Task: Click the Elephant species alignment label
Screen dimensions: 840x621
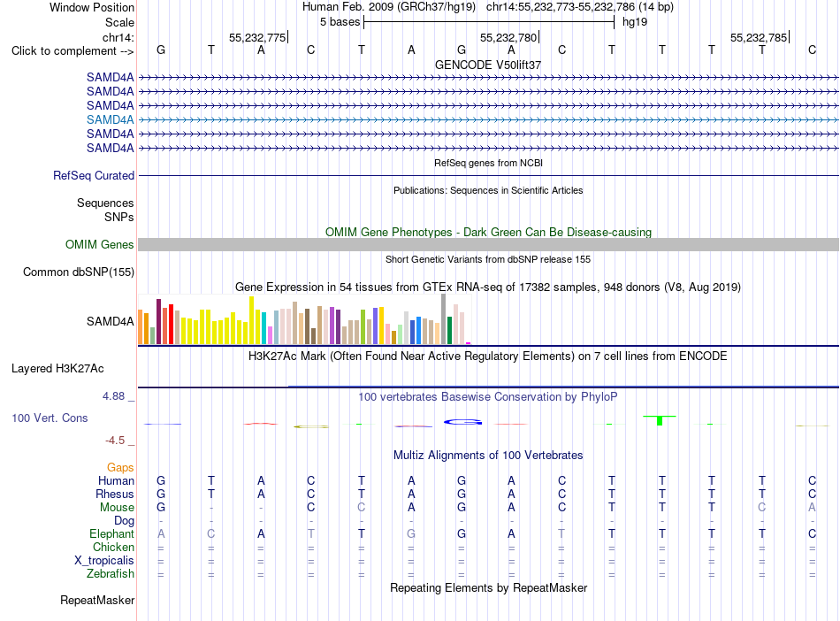Action: (111, 533)
